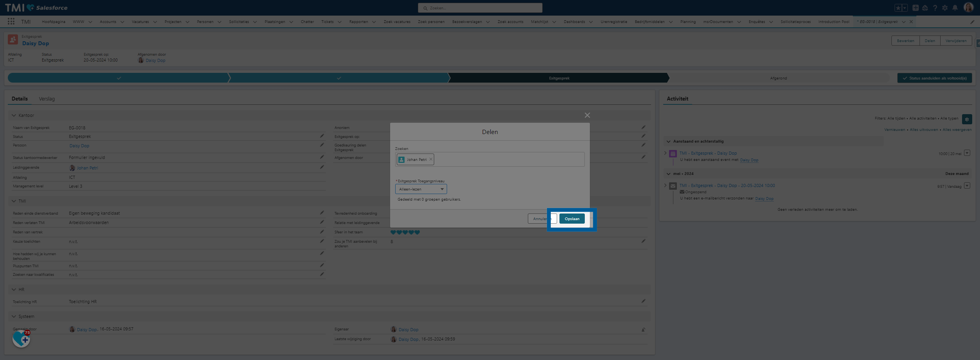Open the Setup gear icon in header
980x360 pixels.
[944, 8]
